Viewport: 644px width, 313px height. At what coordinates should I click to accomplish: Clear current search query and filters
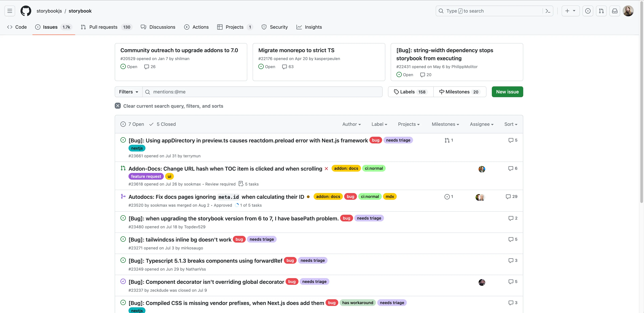coord(169,106)
